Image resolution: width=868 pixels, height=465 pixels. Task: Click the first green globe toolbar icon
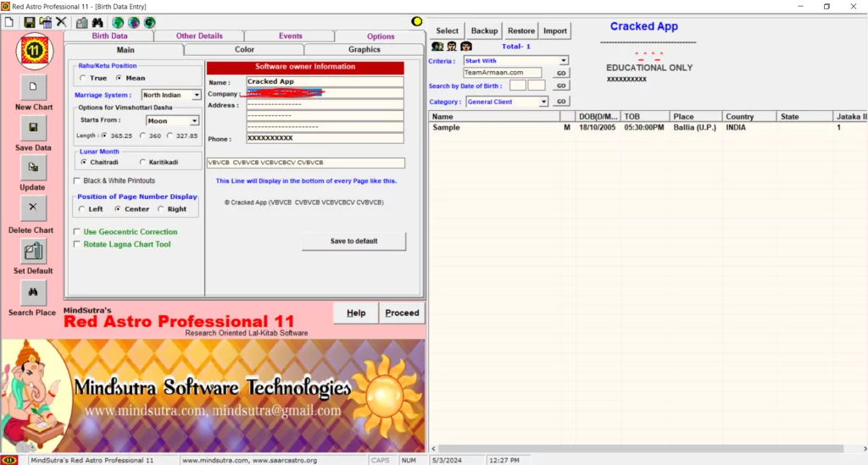coord(118,23)
